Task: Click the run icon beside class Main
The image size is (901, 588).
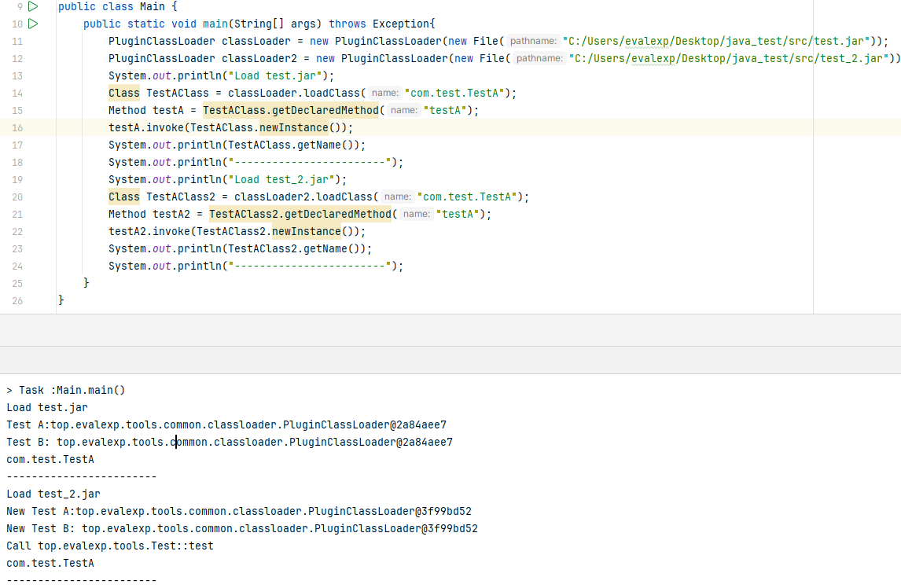Action: click(32, 6)
